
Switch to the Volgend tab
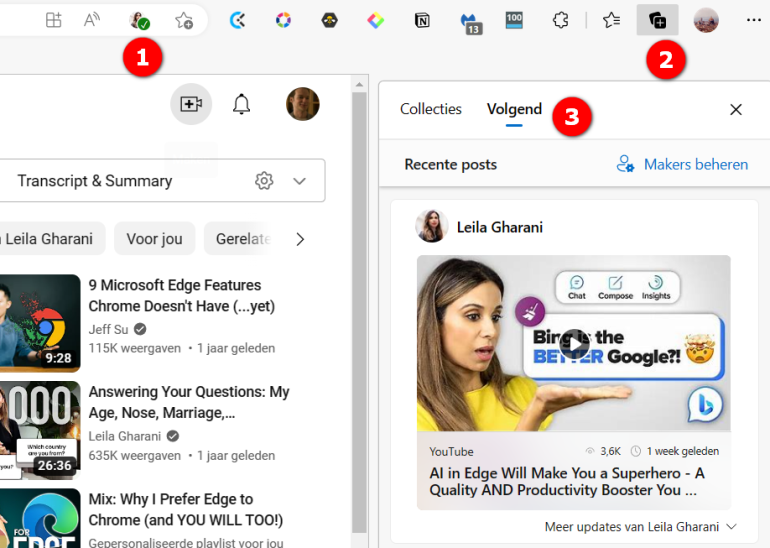[x=514, y=109]
